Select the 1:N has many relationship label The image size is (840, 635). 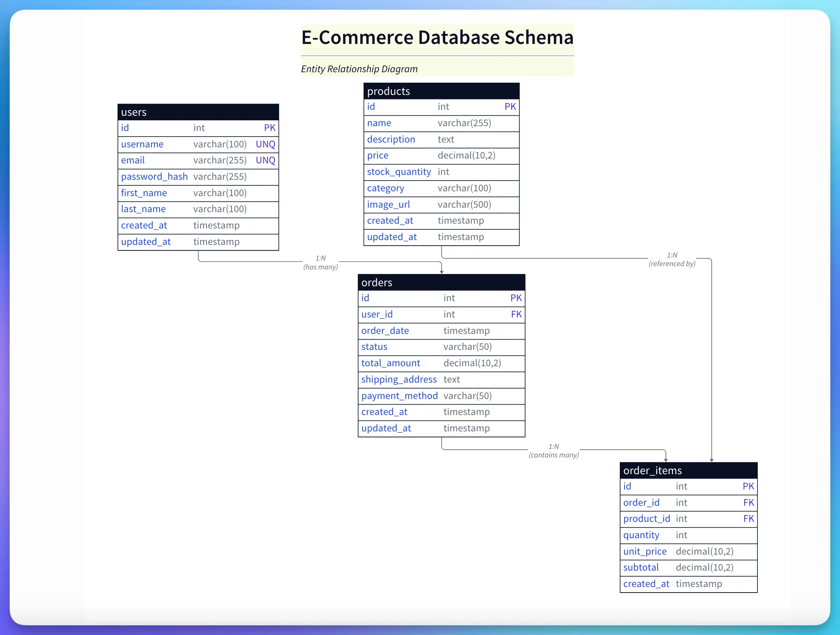(x=321, y=262)
